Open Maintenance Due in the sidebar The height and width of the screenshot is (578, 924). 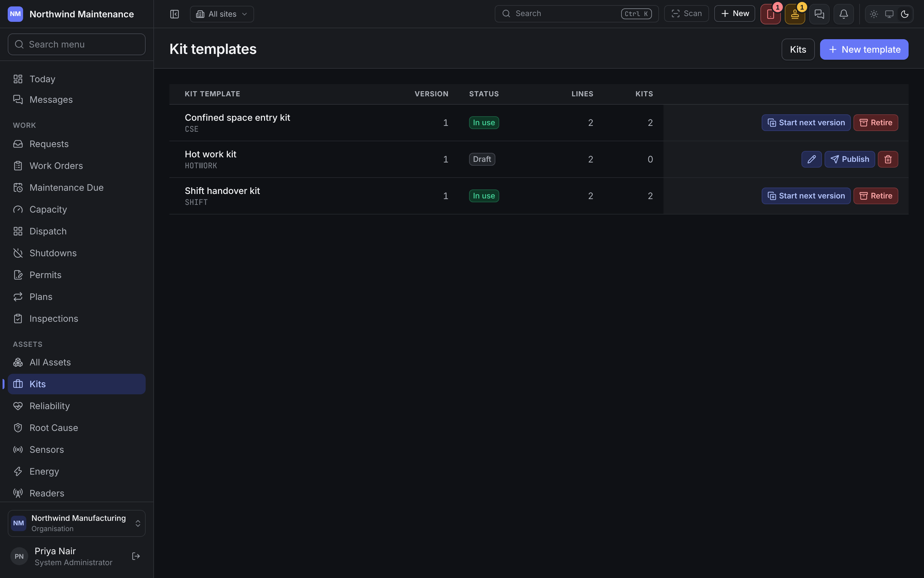[x=77, y=188]
